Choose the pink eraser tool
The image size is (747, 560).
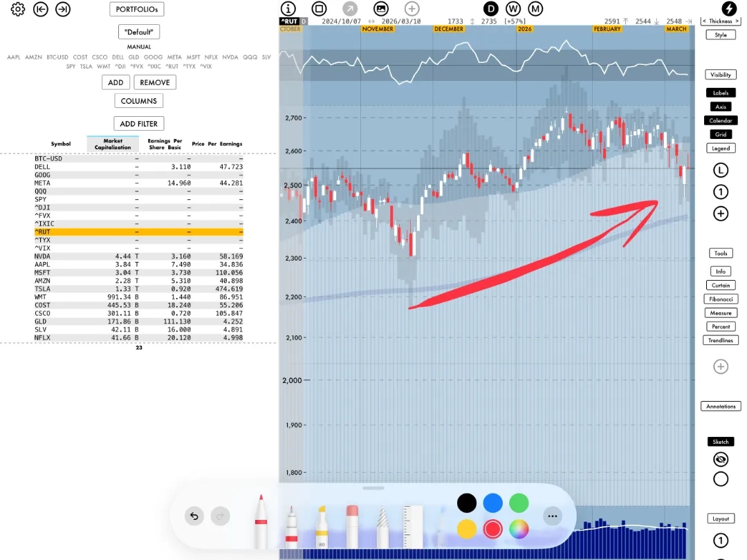click(352, 525)
